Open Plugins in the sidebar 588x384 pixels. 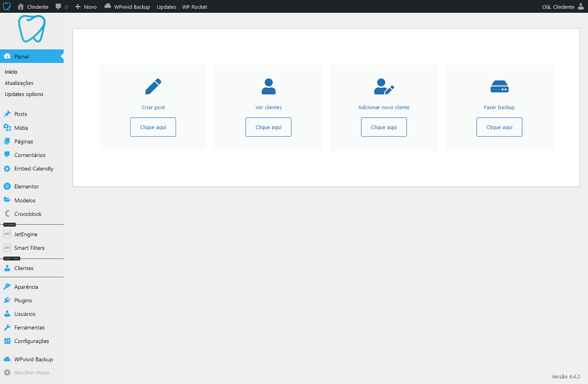tap(23, 300)
